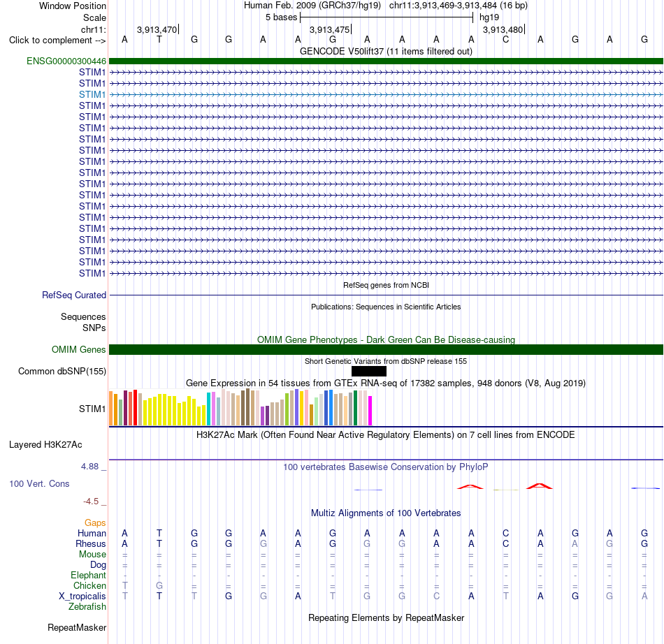
Task: Open the RefSeq Curated track label
Action: coord(74,295)
